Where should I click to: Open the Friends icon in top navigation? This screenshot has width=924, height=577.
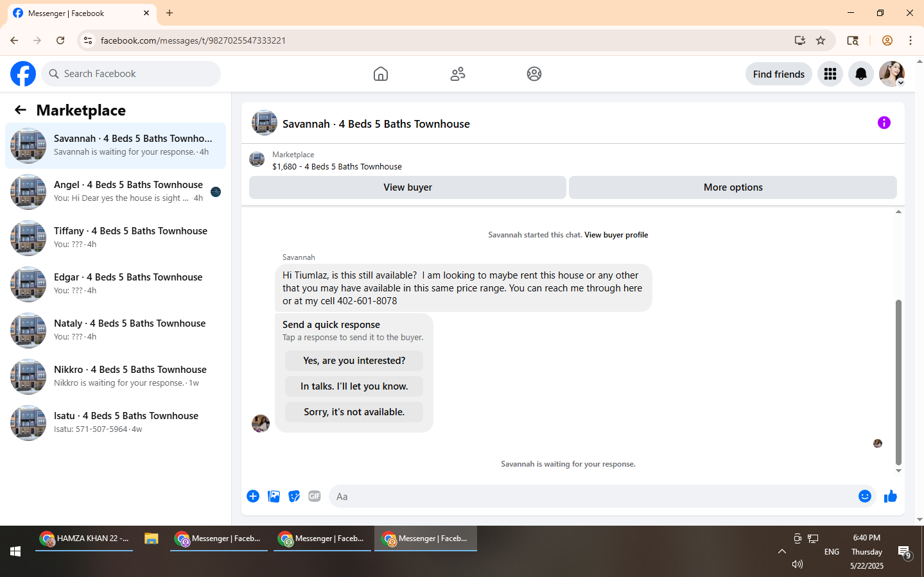[458, 74]
